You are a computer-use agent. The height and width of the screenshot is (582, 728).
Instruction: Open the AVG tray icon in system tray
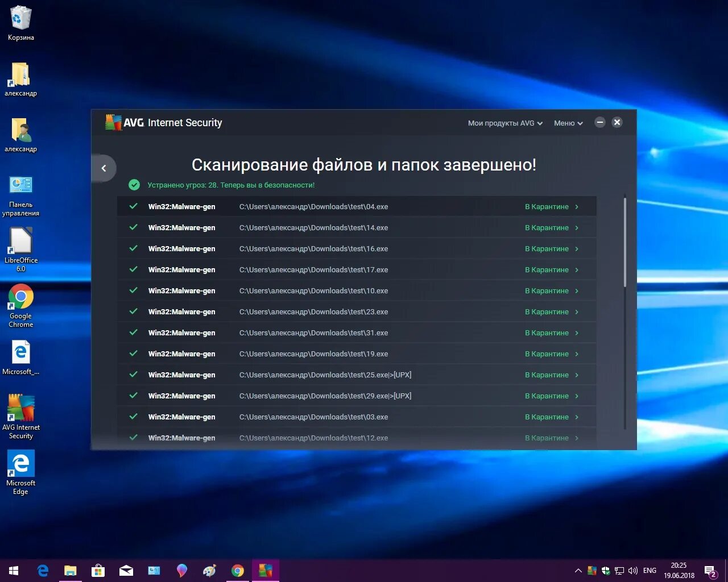[592, 571]
